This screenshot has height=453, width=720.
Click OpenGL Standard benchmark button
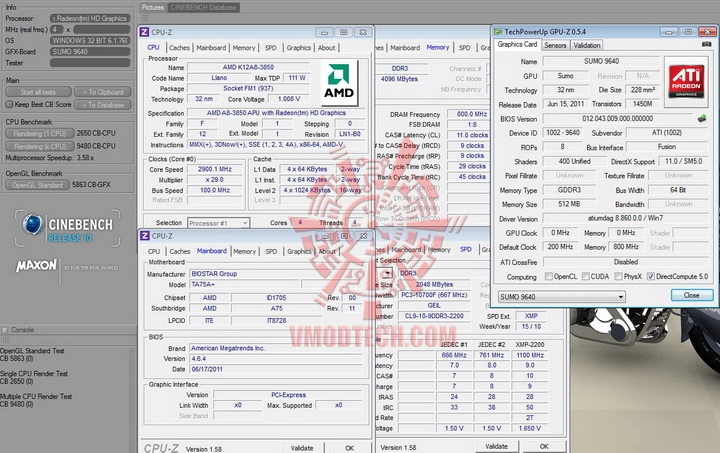point(38,185)
